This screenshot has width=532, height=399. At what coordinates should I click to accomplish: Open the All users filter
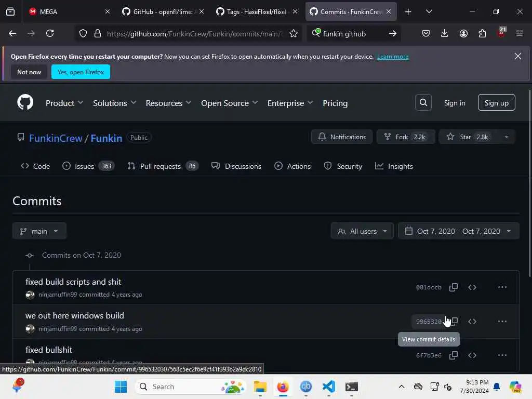click(362, 231)
